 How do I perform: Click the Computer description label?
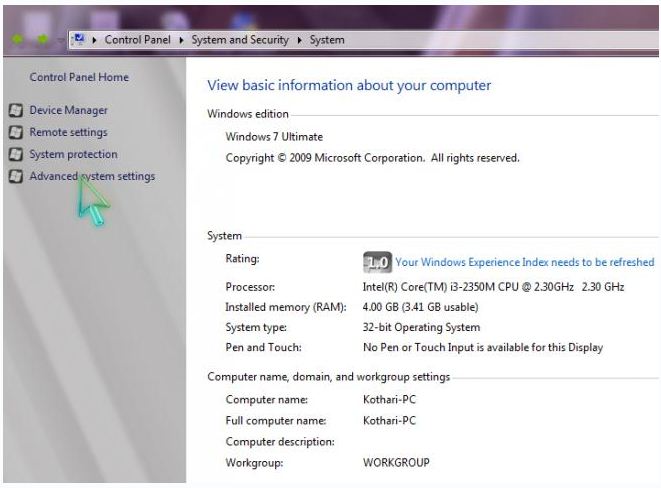[x=280, y=442]
